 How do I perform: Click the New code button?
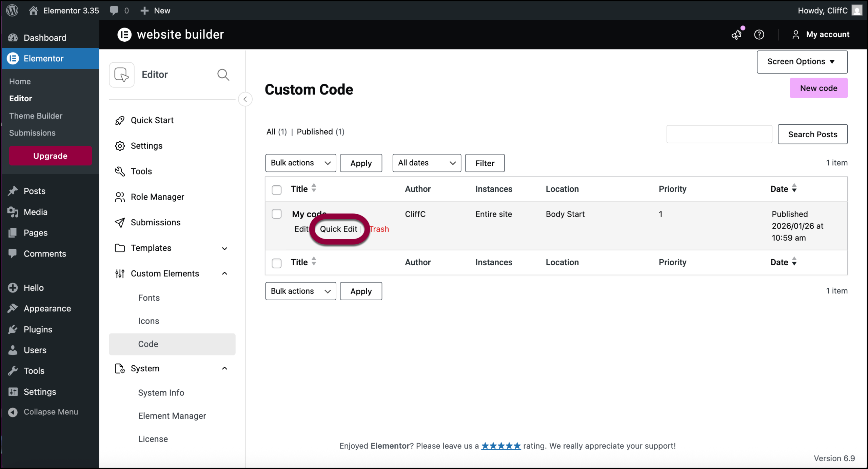[818, 88]
